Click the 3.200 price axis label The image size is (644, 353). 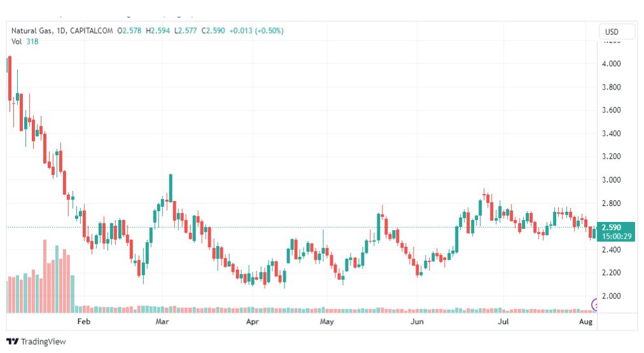611,156
